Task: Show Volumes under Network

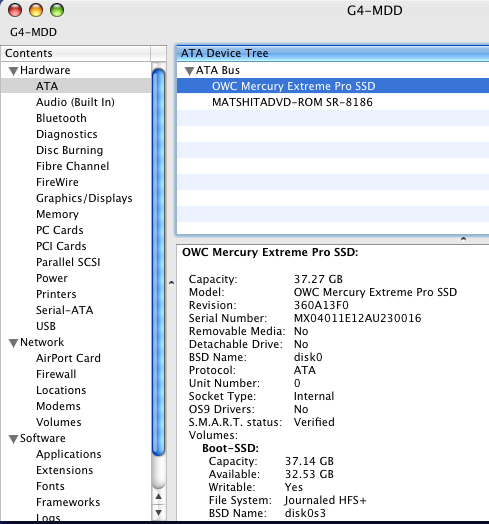Action: pyautogui.click(x=58, y=422)
